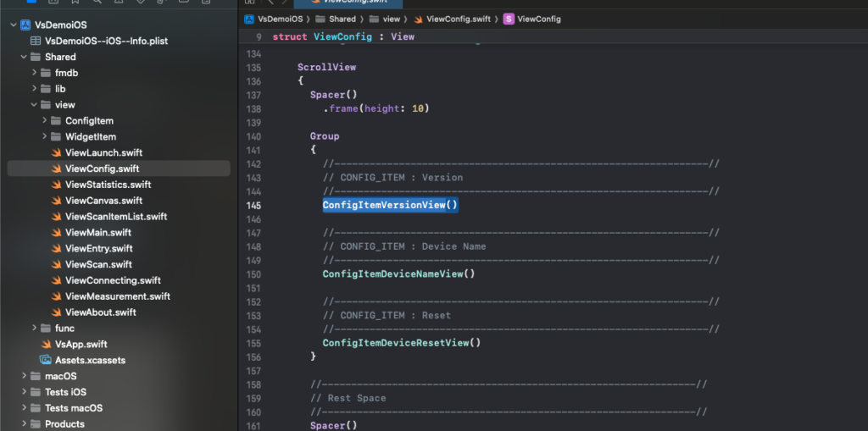
Task: Click the purple struct icon for ViewConfig breadcrumb
Action: (509, 19)
